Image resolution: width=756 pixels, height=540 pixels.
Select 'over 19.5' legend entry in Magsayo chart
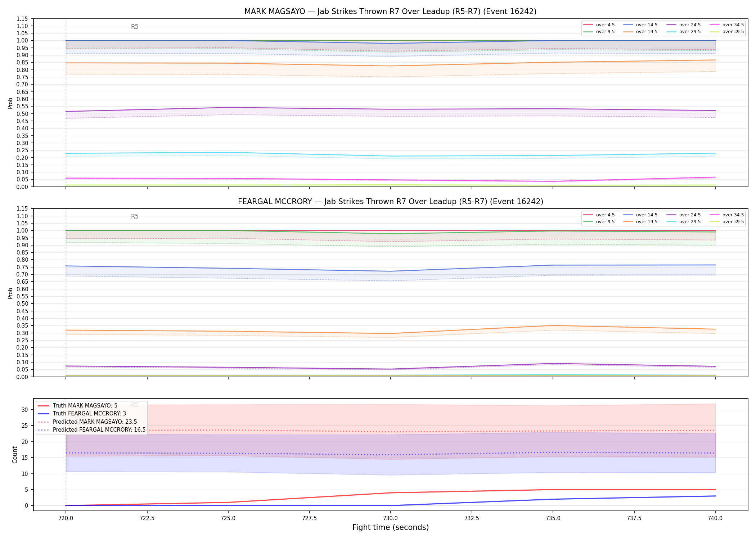pyautogui.click(x=640, y=32)
